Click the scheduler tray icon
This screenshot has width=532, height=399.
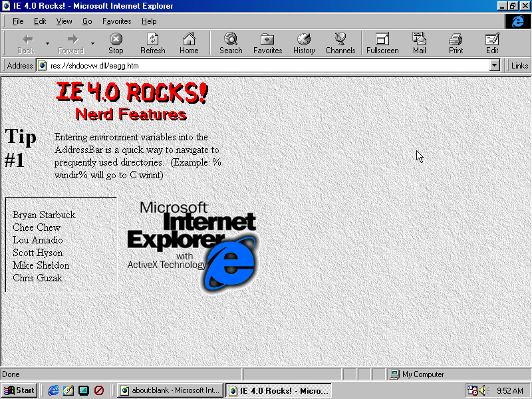[472, 390]
